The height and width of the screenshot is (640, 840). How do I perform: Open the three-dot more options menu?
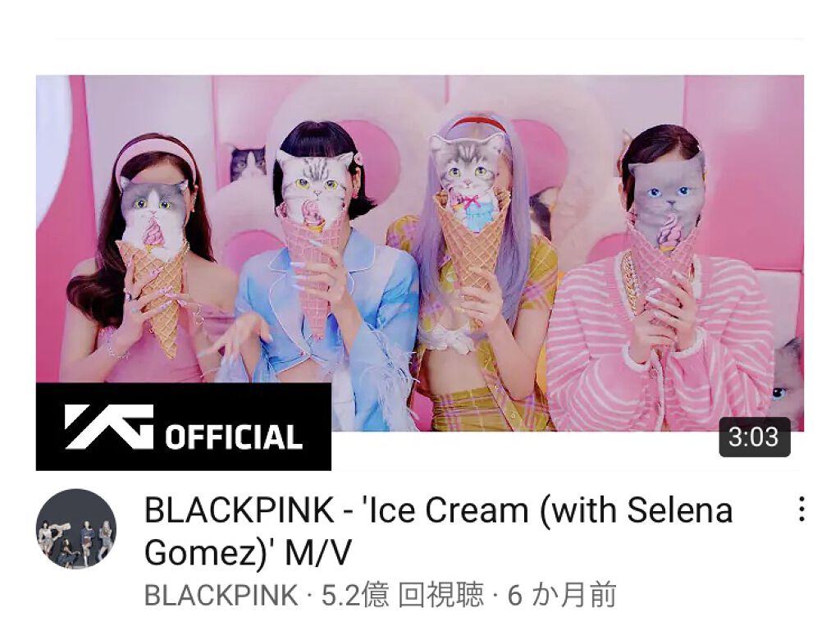(801, 510)
